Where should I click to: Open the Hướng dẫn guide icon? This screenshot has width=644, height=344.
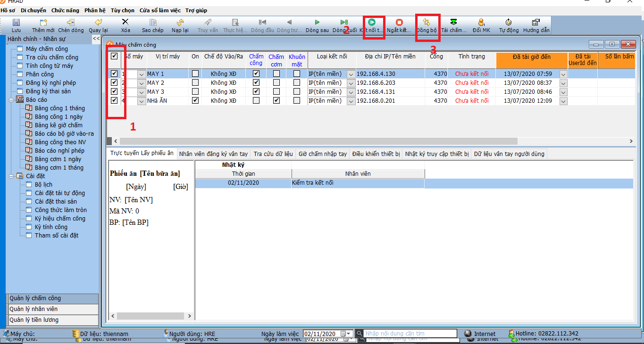(536, 22)
